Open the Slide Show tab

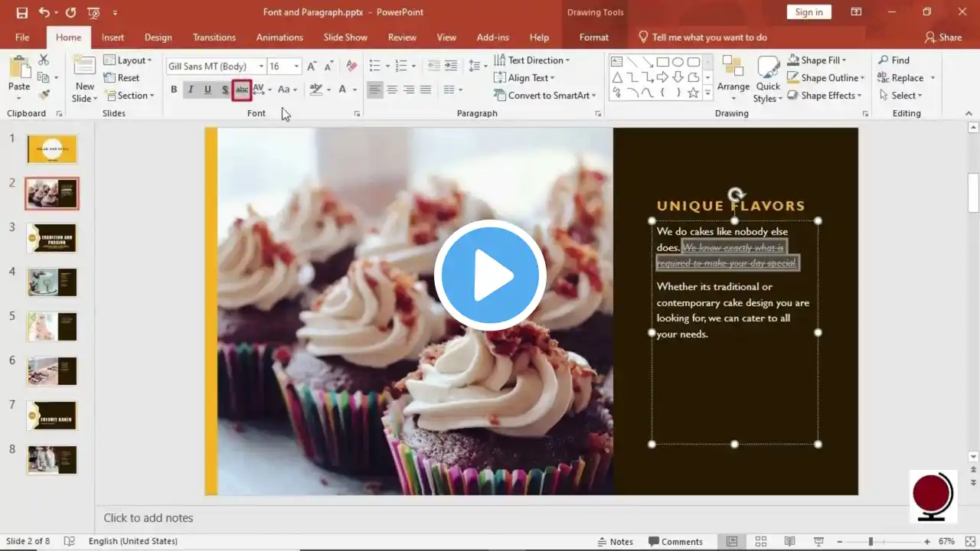point(345,37)
